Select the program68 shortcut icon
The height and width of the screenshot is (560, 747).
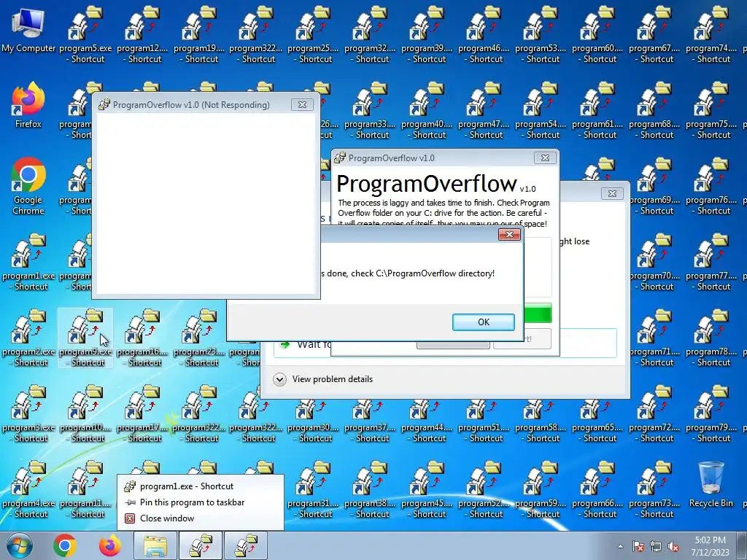[654, 111]
